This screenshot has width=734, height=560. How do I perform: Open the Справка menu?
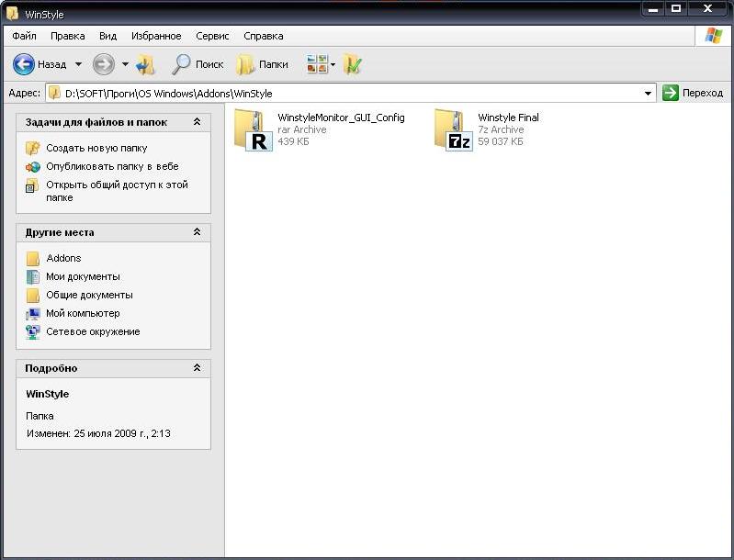click(263, 36)
